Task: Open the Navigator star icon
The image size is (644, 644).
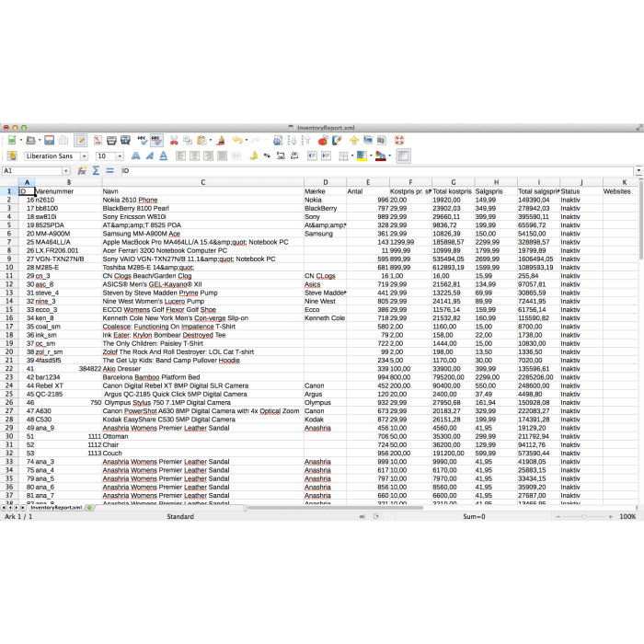Action: click(353, 141)
